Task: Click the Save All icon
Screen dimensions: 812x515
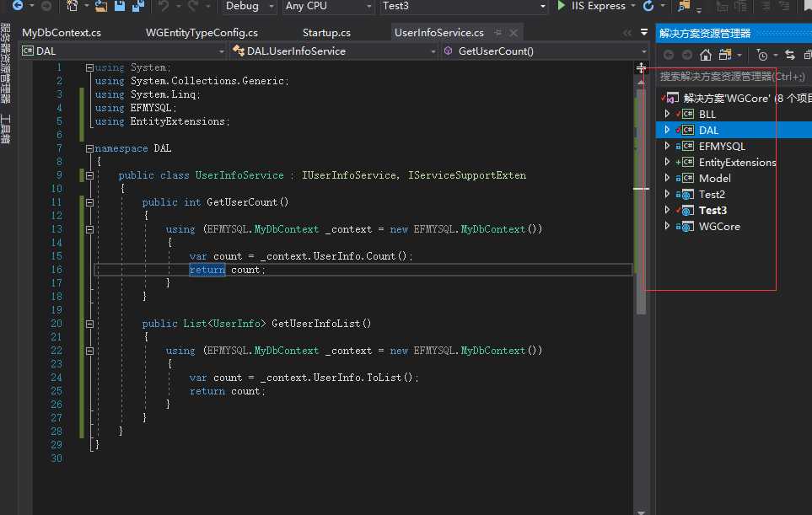Action: pos(137,6)
